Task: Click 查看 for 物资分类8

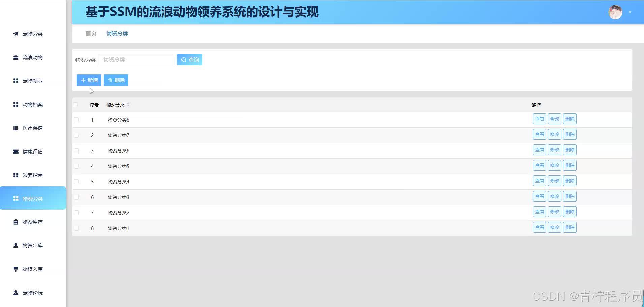Action: [x=540, y=119]
